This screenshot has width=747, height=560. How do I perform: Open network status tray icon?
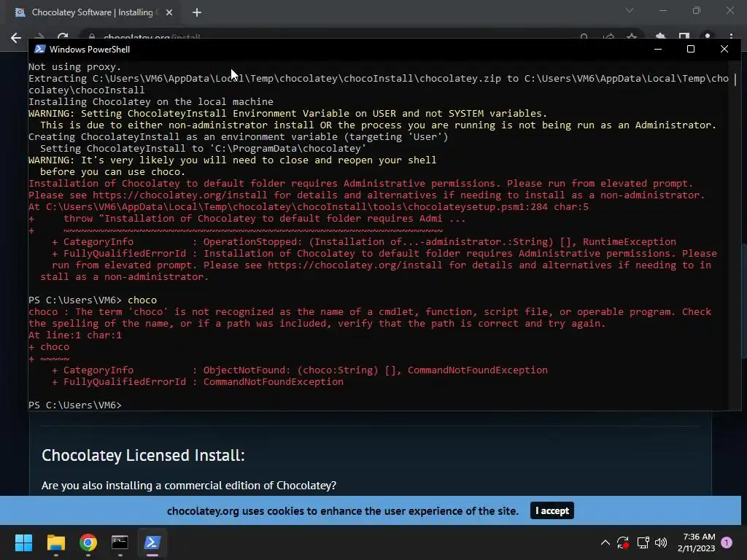(x=643, y=542)
